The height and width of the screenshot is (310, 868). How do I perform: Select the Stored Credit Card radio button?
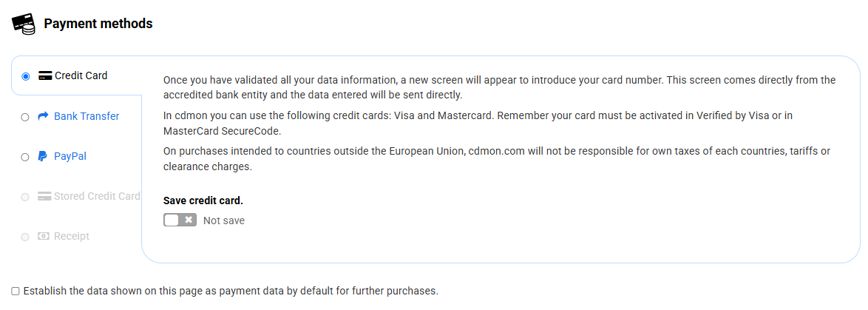click(x=26, y=197)
